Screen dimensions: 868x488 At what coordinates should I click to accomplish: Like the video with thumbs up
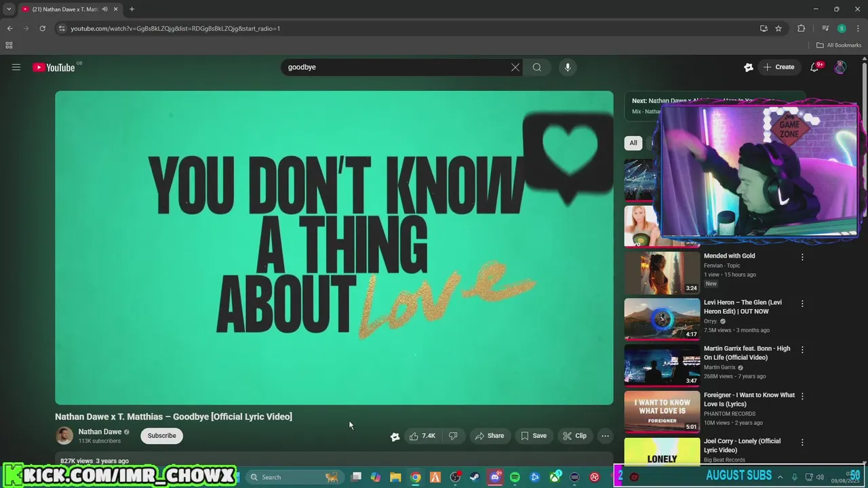click(422, 436)
